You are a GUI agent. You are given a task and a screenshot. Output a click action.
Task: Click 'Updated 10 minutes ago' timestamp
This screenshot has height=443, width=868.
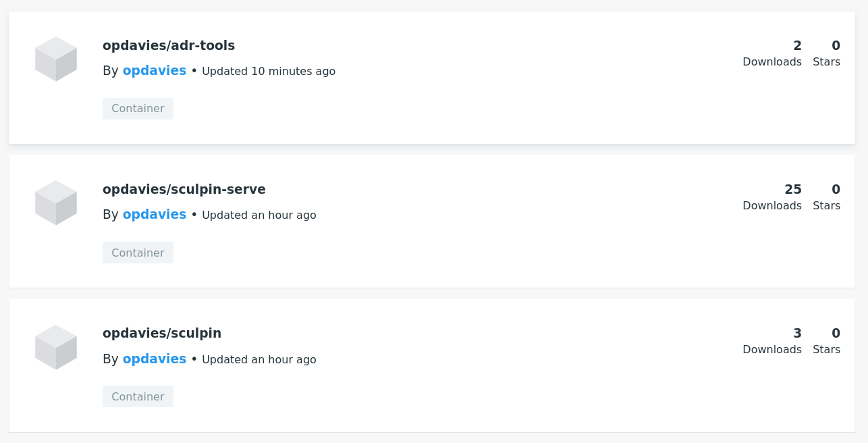point(269,72)
